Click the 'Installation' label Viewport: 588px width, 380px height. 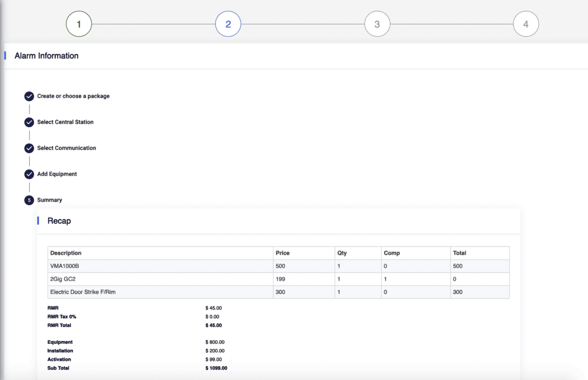click(60, 351)
